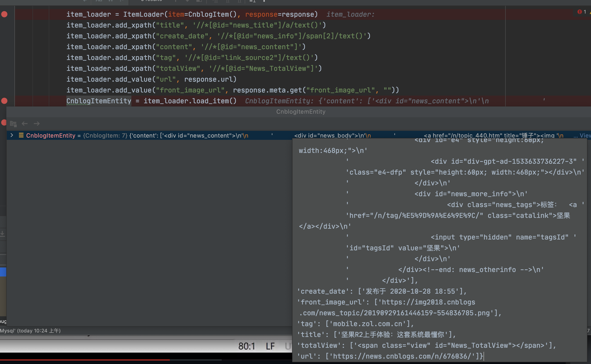The width and height of the screenshot is (591, 364).
Task: Click the 80:1 cursor position indicator
Action: [x=247, y=346]
